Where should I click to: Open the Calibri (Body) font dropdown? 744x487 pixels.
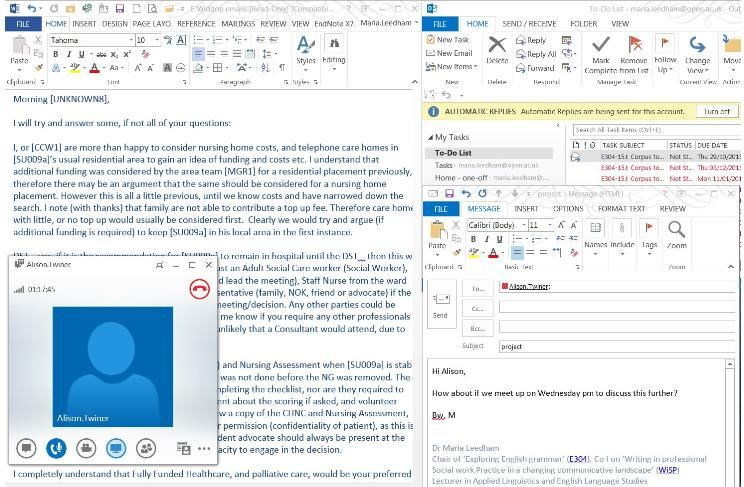524,225
